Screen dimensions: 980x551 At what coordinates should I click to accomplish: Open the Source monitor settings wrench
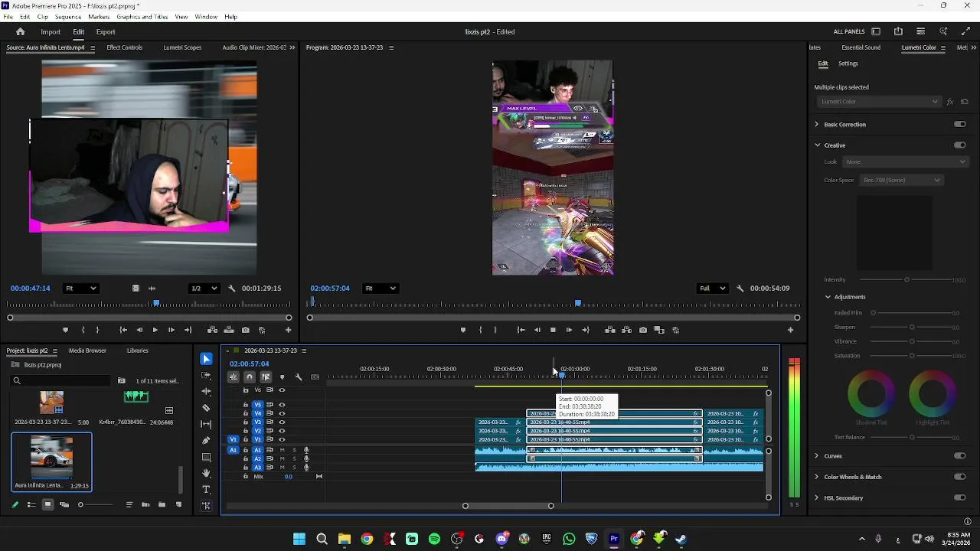tap(231, 289)
